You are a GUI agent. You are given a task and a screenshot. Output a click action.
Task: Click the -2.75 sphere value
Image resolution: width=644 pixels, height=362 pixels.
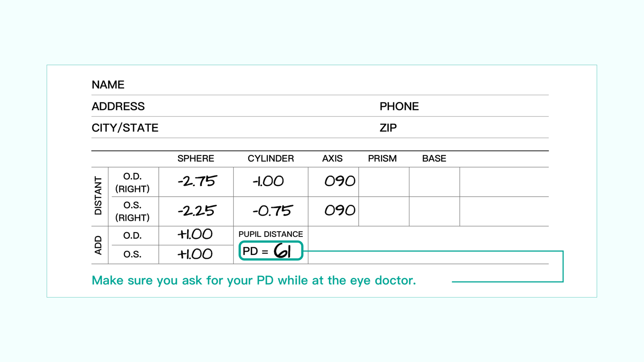pyautogui.click(x=197, y=181)
